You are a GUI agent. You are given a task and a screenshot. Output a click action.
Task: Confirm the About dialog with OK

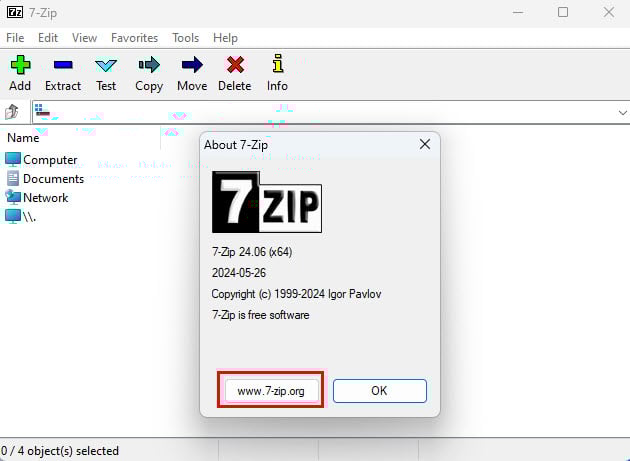pyautogui.click(x=380, y=391)
